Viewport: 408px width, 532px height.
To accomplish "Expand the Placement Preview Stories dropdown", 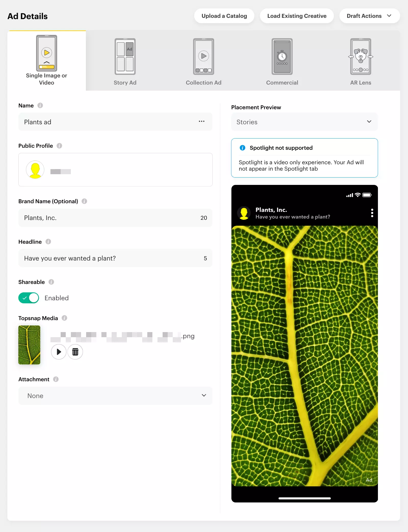I will (x=304, y=122).
